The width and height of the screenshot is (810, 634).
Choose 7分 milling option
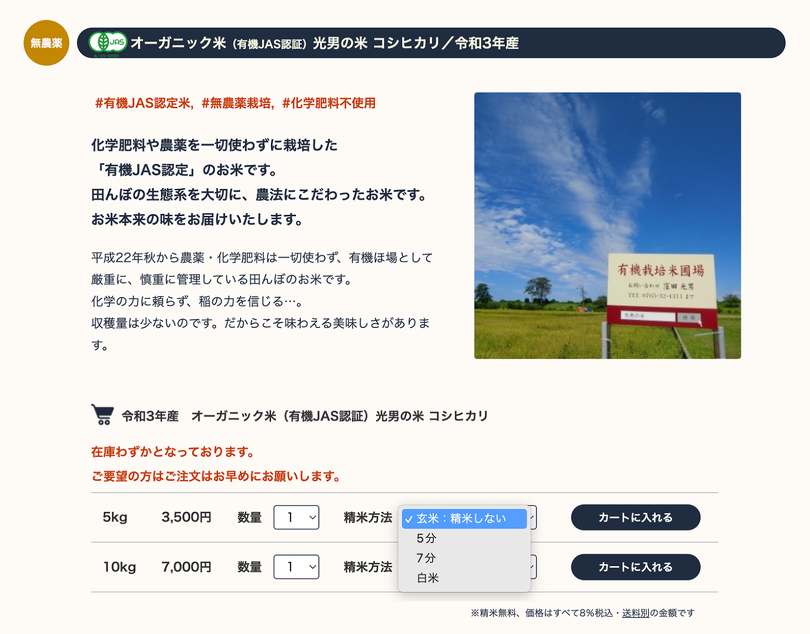tap(427, 558)
